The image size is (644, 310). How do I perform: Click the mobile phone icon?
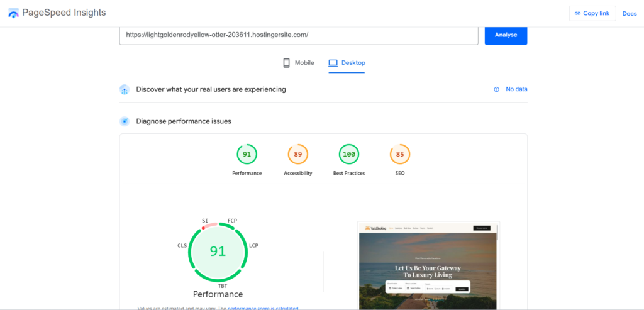(x=286, y=63)
